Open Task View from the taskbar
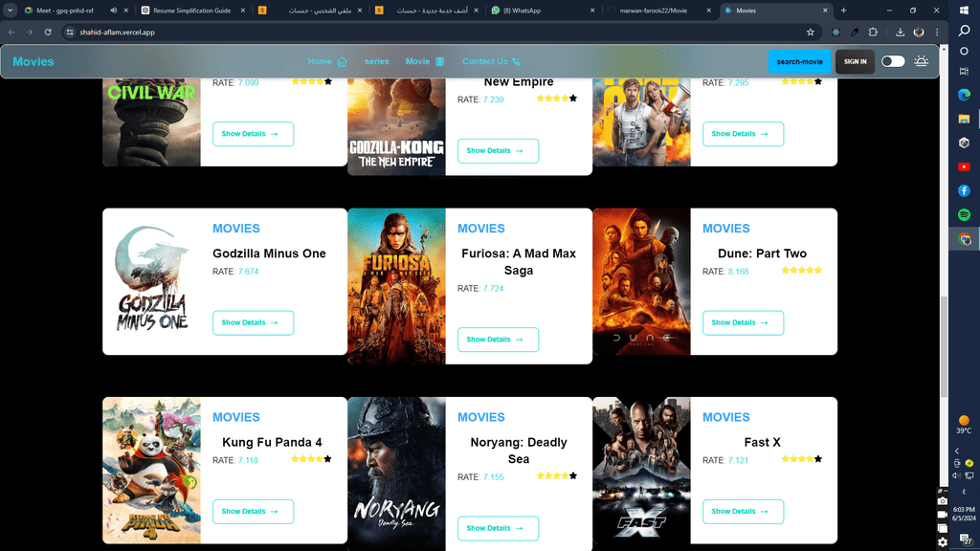 coord(965,71)
